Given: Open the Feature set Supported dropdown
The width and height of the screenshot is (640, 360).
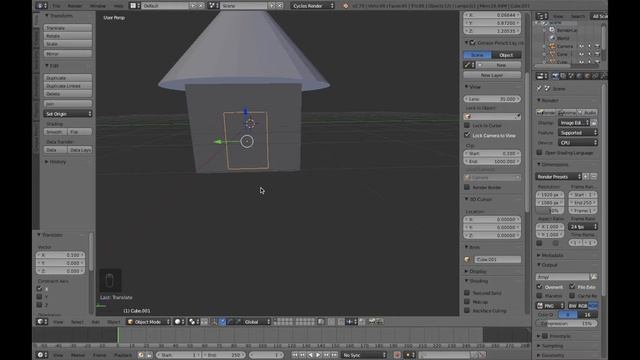Looking at the screenshot, I should [x=578, y=133].
